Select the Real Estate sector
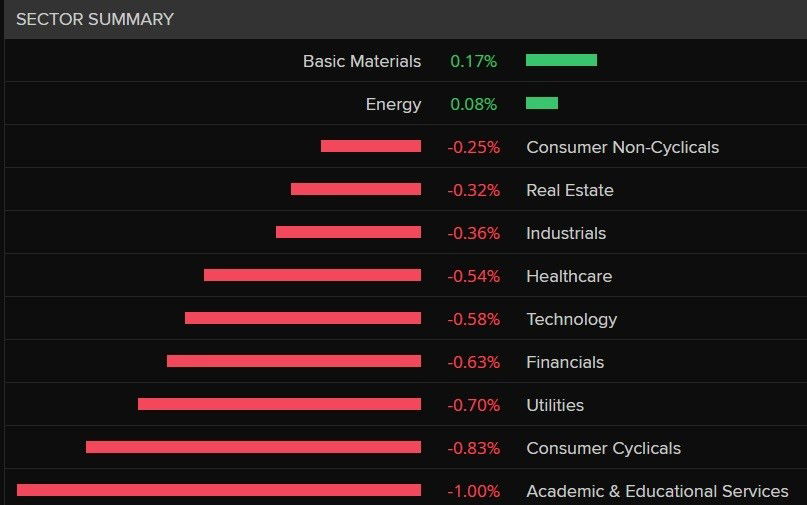This screenshot has width=807, height=505. tap(569, 190)
